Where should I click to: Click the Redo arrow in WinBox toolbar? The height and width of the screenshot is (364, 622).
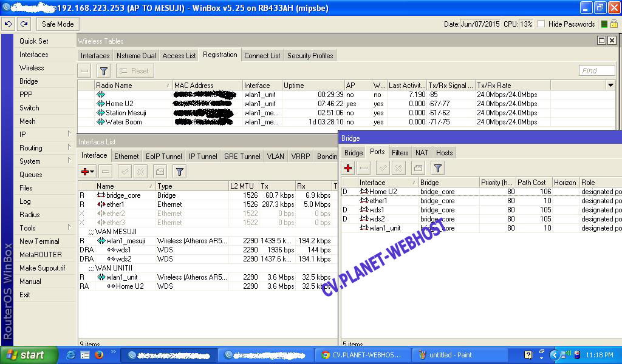tap(24, 24)
